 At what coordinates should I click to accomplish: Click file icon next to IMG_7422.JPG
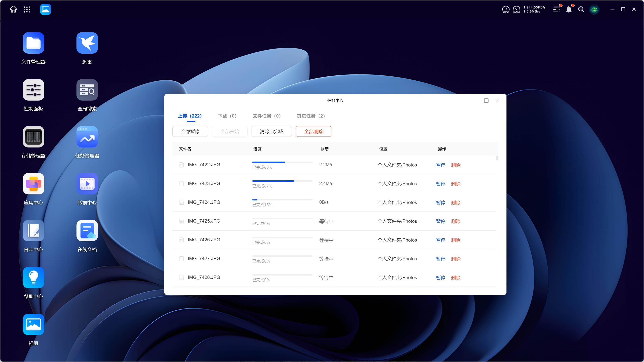point(182,165)
